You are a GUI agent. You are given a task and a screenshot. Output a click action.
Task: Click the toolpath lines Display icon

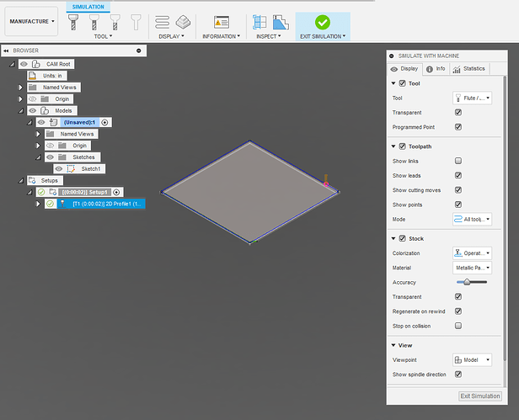tap(162, 23)
